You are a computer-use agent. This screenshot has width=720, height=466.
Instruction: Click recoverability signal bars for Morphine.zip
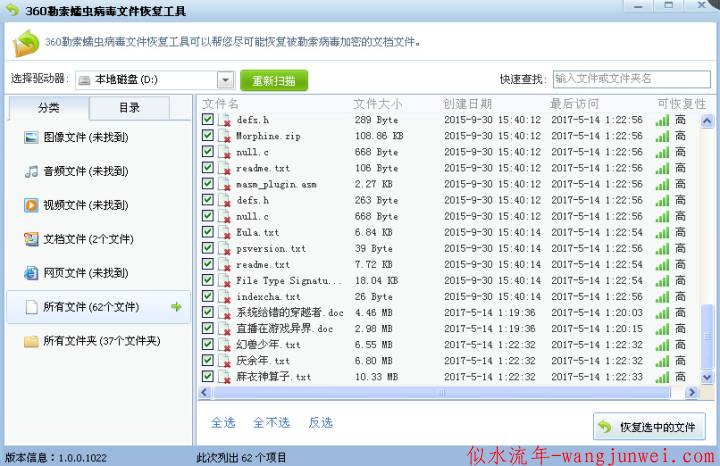click(662, 136)
